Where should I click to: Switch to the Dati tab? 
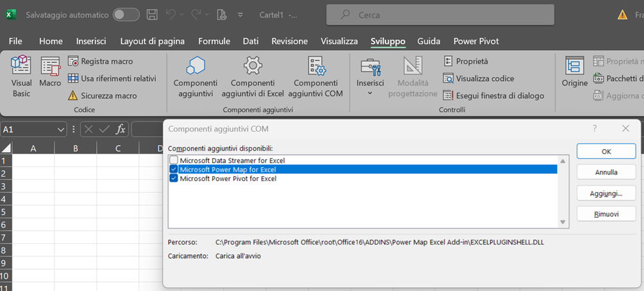[251, 41]
